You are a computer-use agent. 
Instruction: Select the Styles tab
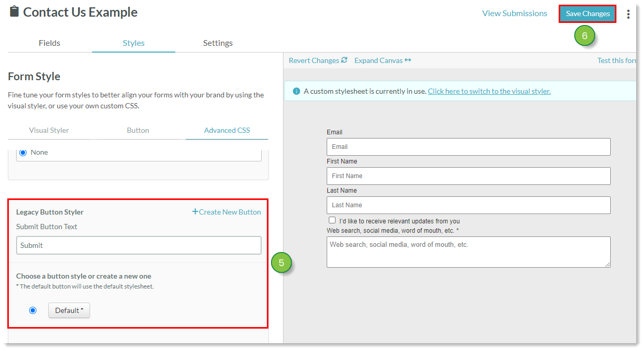[134, 43]
